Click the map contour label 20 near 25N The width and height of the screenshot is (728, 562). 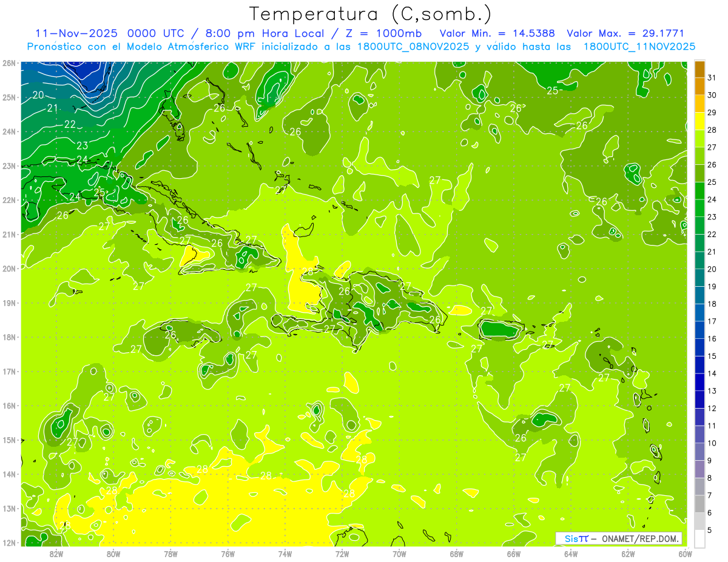click(x=38, y=95)
